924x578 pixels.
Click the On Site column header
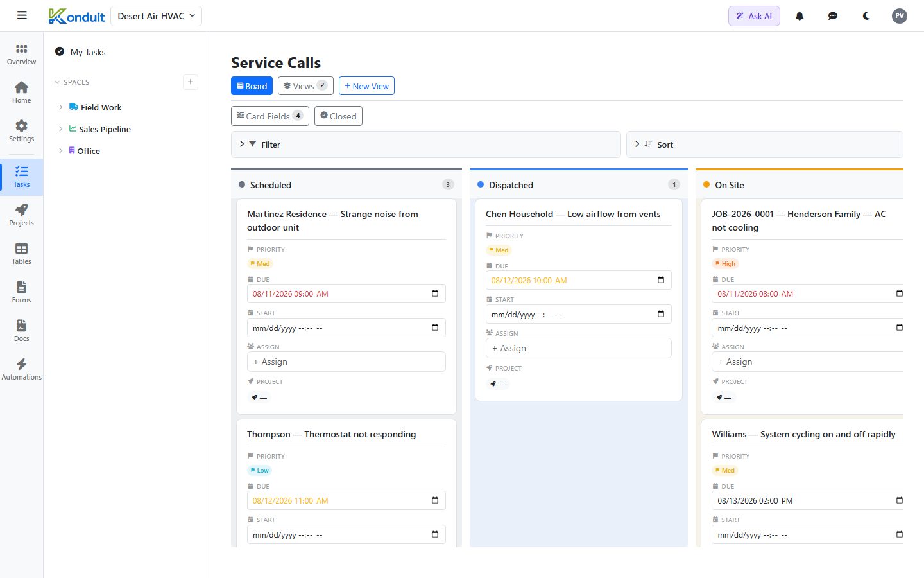pyautogui.click(x=800, y=185)
